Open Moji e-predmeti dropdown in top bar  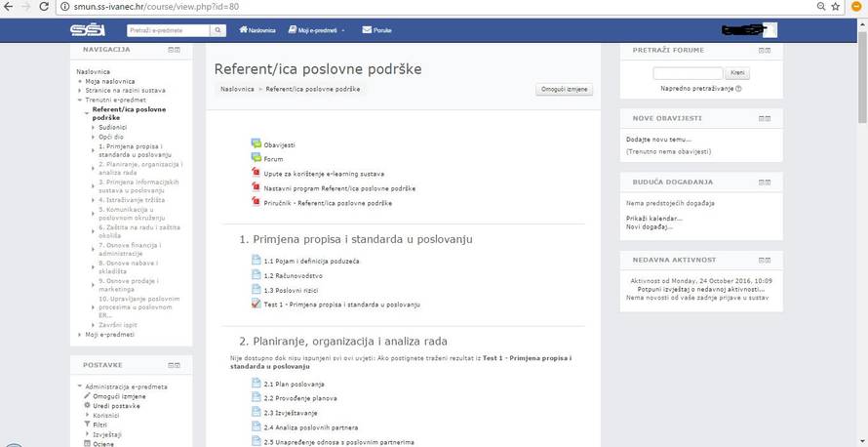(x=317, y=30)
